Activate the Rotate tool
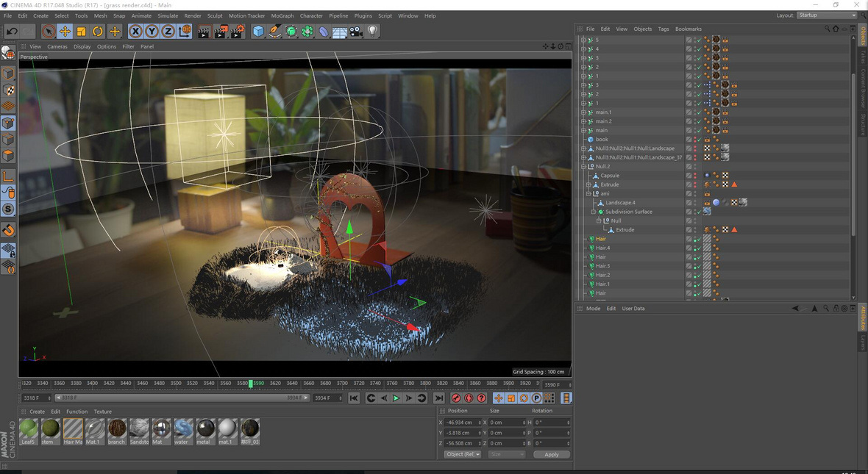 pos(98,31)
